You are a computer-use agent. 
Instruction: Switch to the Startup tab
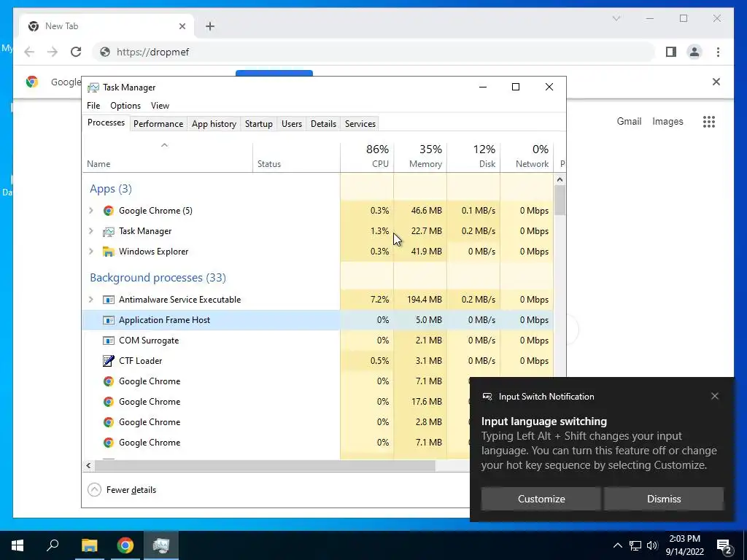coord(259,124)
